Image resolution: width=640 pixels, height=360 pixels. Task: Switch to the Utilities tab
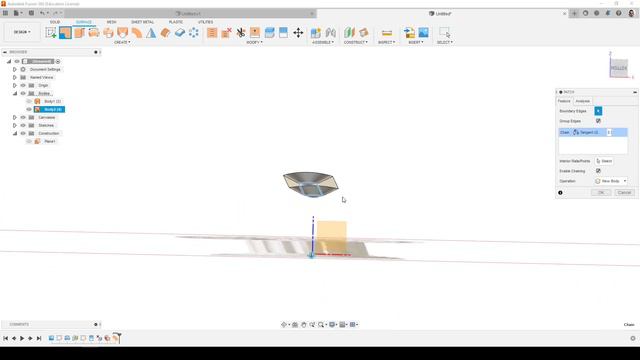click(x=205, y=22)
